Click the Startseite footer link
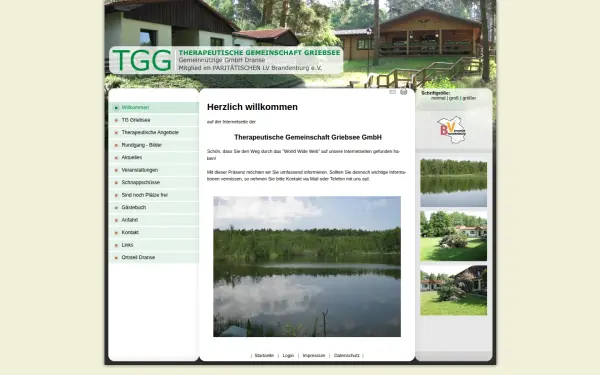The image size is (600, 375). point(264,355)
